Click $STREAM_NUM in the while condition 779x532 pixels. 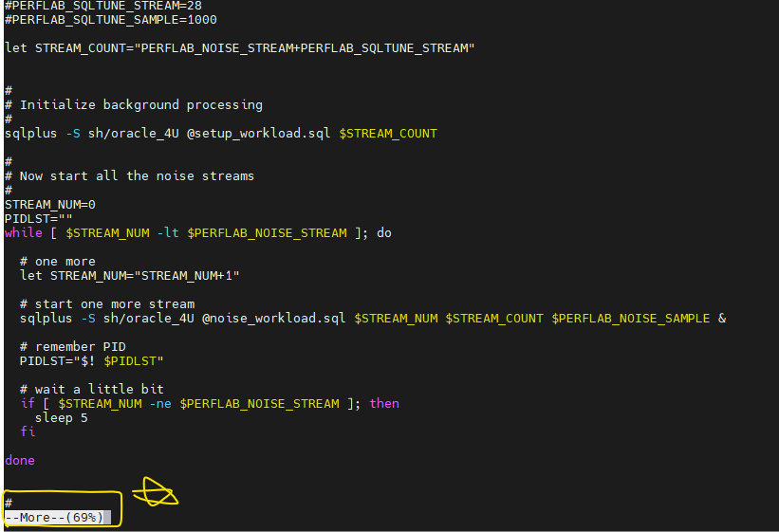(x=107, y=233)
